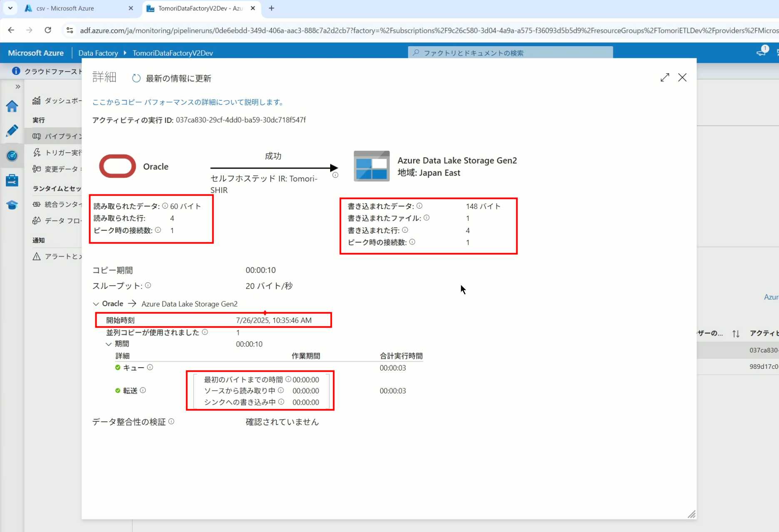779x532 pixels.
Task: Click the Data Factory breadcrumb link
Action: [x=98, y=53]
